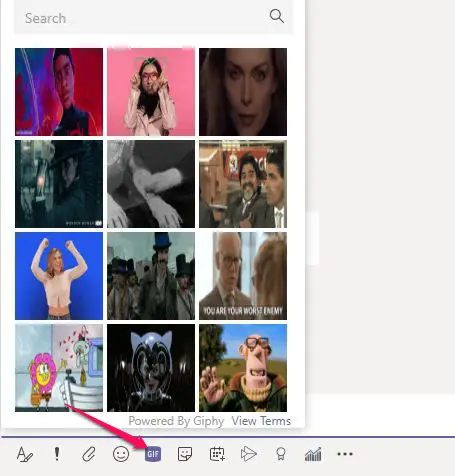Schedule a meeting with calendar icon

217,454
